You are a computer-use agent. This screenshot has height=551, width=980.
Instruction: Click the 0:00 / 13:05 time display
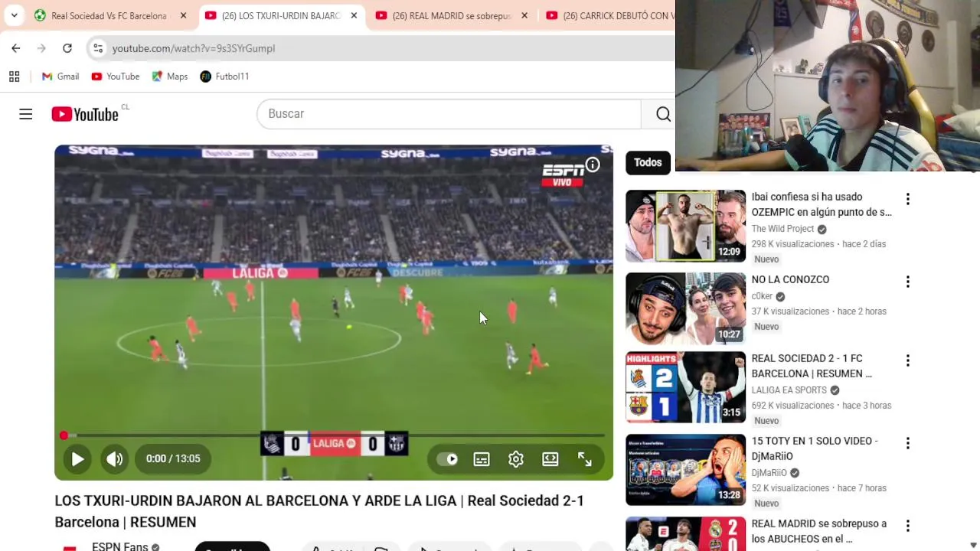[173, 458]
